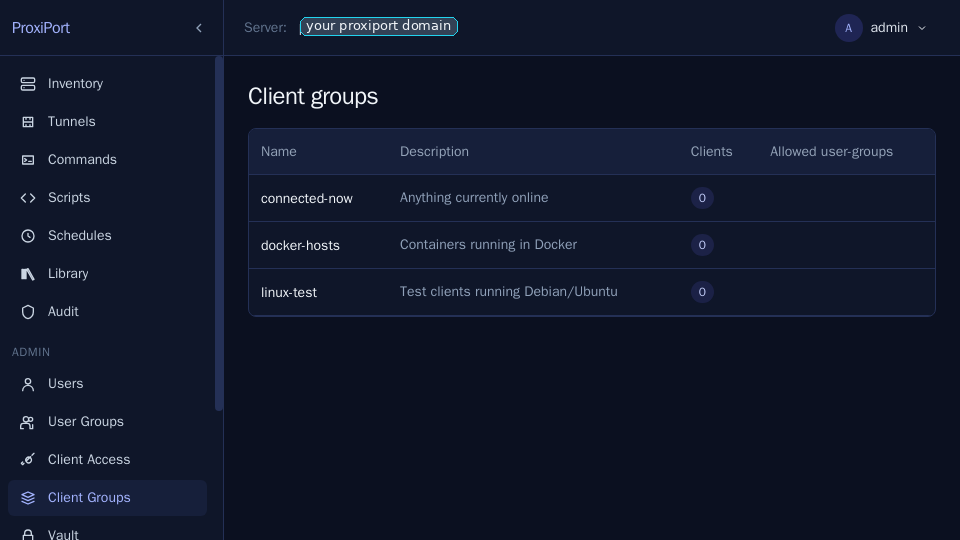Open the linux-test client group
The image size is (960, 540).
click(289, 293)
